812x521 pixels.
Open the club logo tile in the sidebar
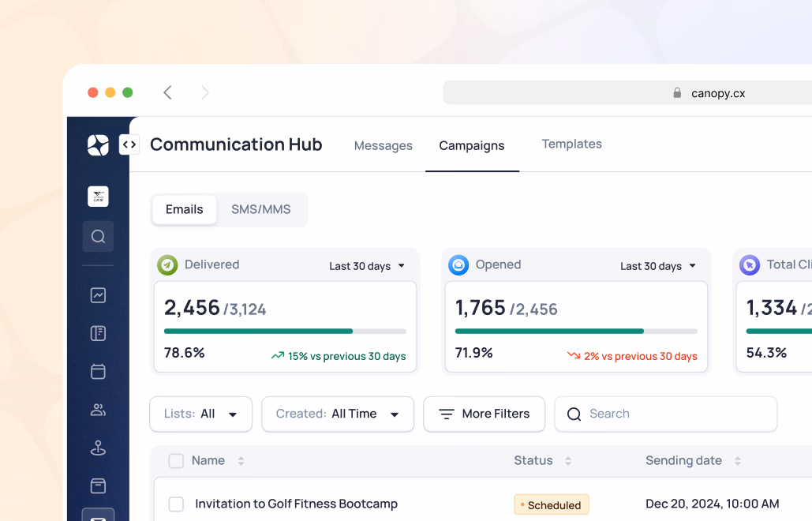click(x=98, y=197)
